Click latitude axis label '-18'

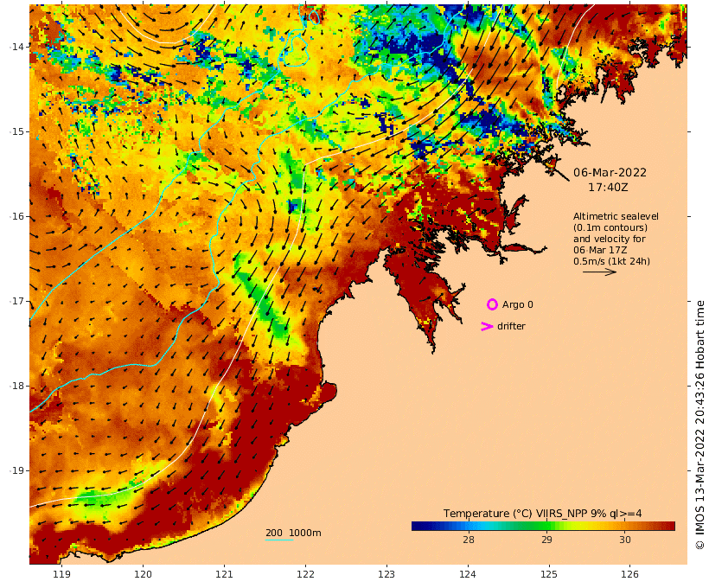point(16,386)
